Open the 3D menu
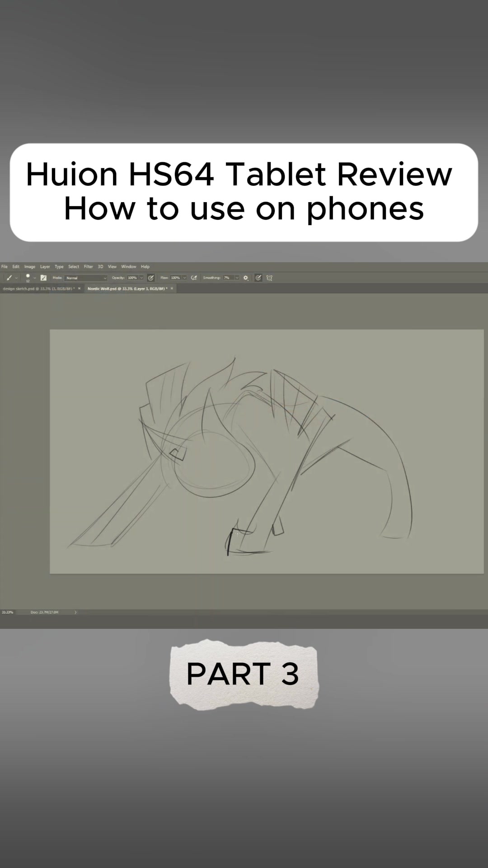The height and width of the screenshot is (868, 488). [x=100, y=267]
